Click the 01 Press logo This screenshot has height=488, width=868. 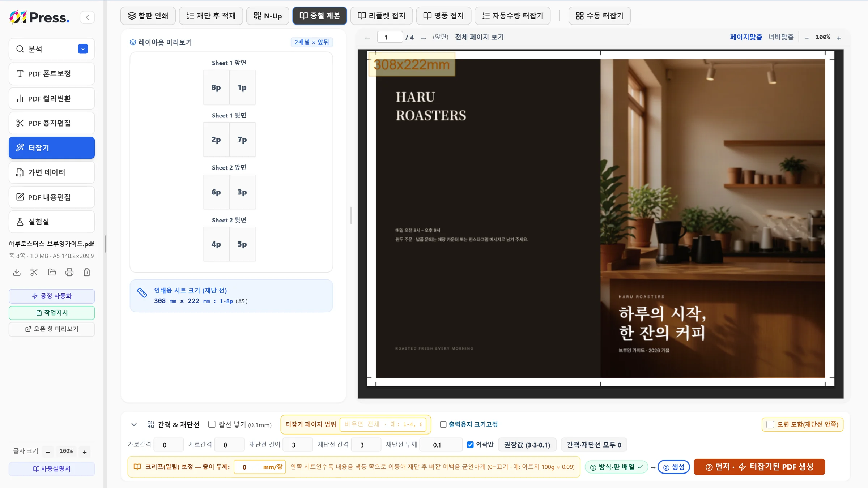pyautogui.click(x=39, y=17)
